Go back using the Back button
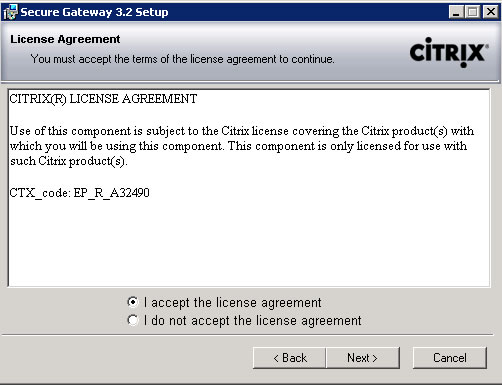 pyautogui.click(x=289, y=358)
